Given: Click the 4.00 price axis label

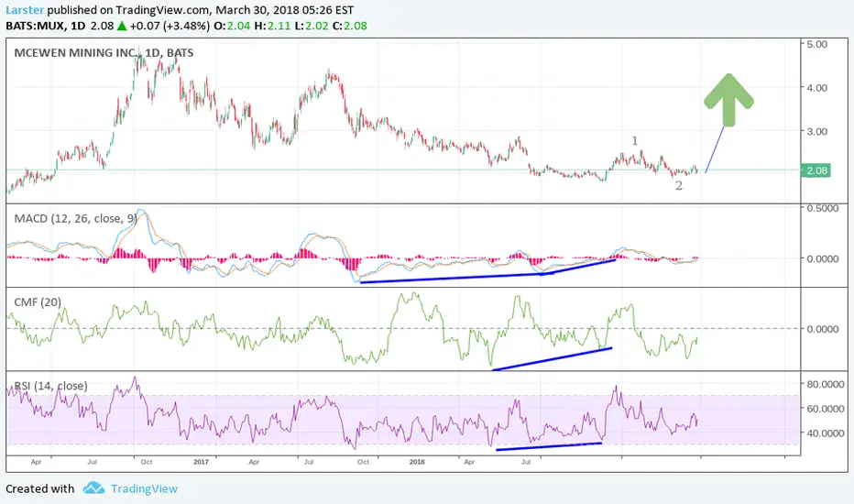Looking at the screenshot, I should [x=816, y=88].
